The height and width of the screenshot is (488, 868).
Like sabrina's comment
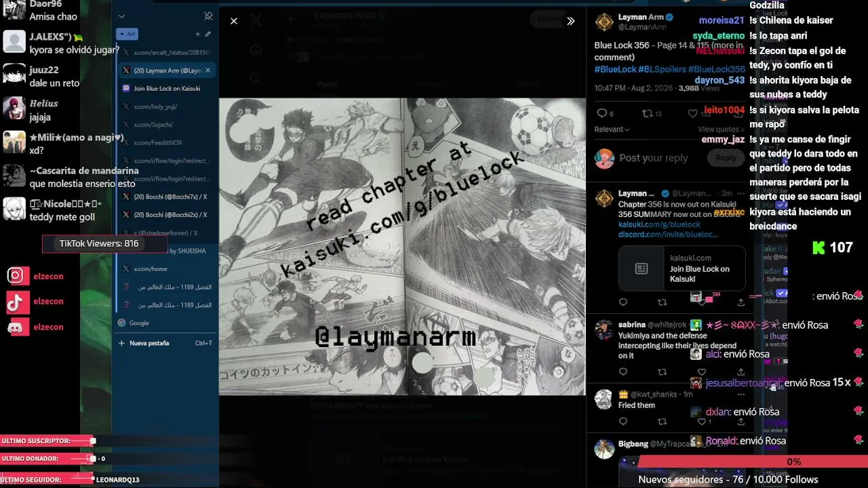click(702, 372)
